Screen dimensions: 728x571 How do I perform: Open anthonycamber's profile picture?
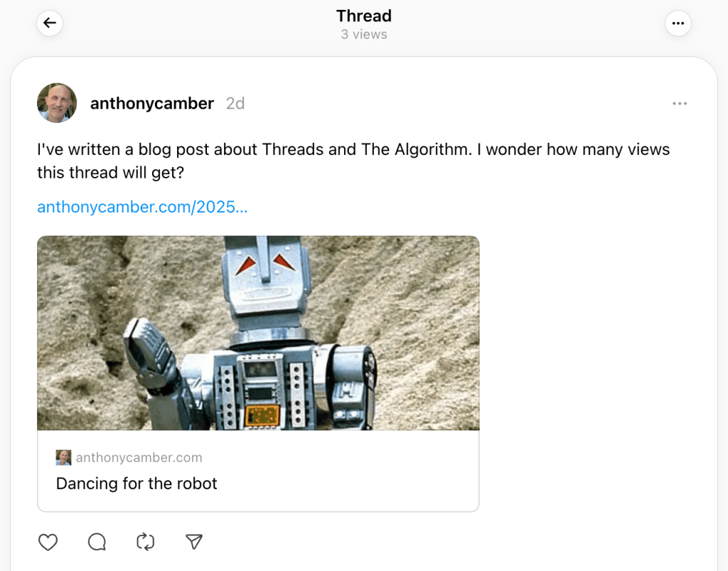tap(57, 103)
